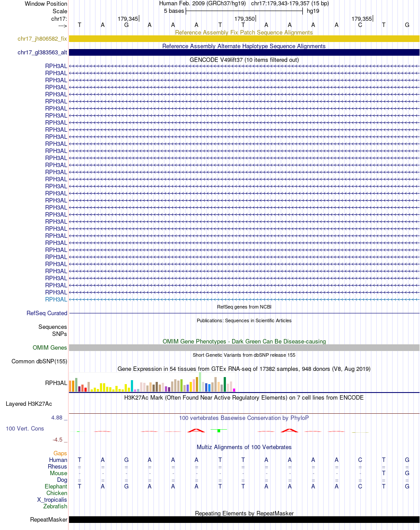This screenshot has width=420, height=530.
Task: Click the 'chr17:' base position label
Action: coord(59,19)
